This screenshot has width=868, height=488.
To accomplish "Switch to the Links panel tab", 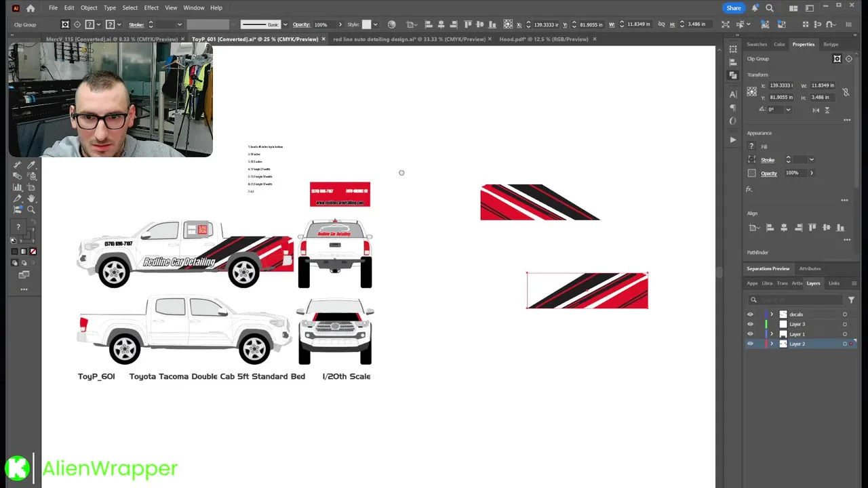I will point(834,283).
